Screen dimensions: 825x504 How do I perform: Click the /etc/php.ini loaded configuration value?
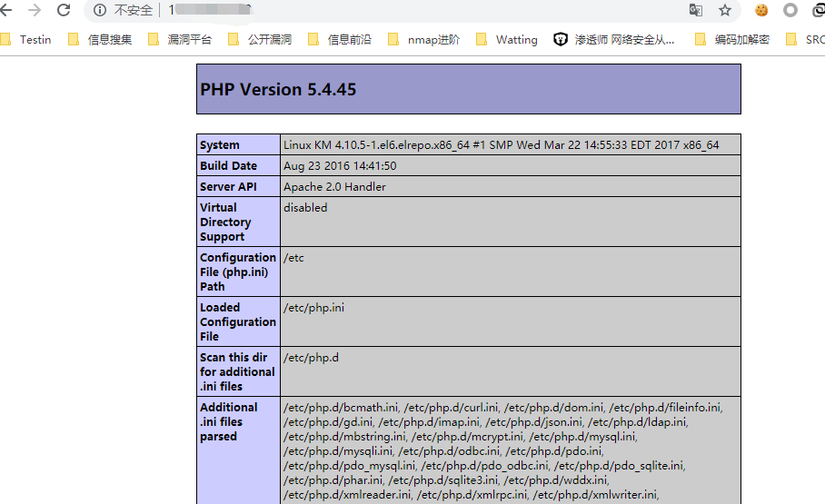pyautogui.click(x=313, y=308)
